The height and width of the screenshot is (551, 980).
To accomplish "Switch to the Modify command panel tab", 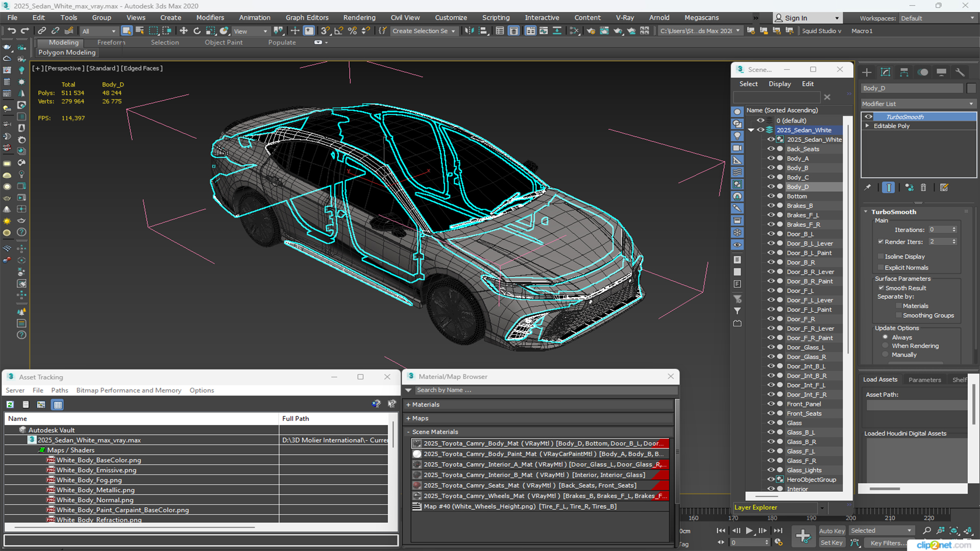I will click(886, 72).
